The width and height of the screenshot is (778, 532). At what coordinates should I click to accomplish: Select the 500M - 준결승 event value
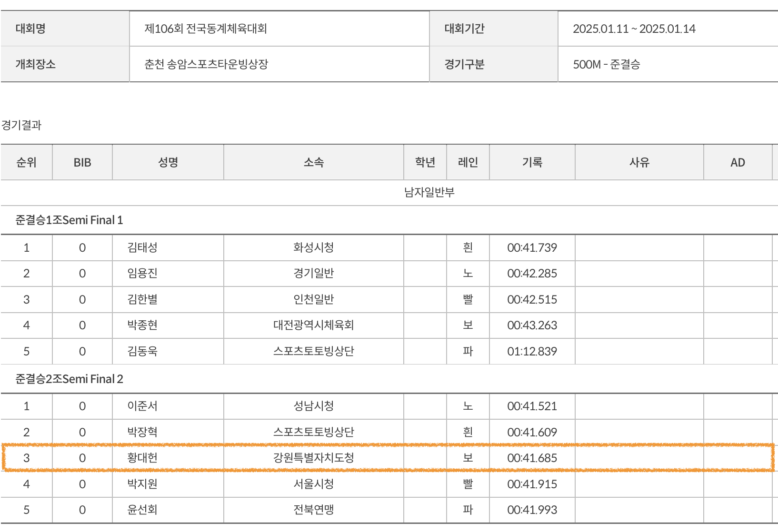click(606, 64)
